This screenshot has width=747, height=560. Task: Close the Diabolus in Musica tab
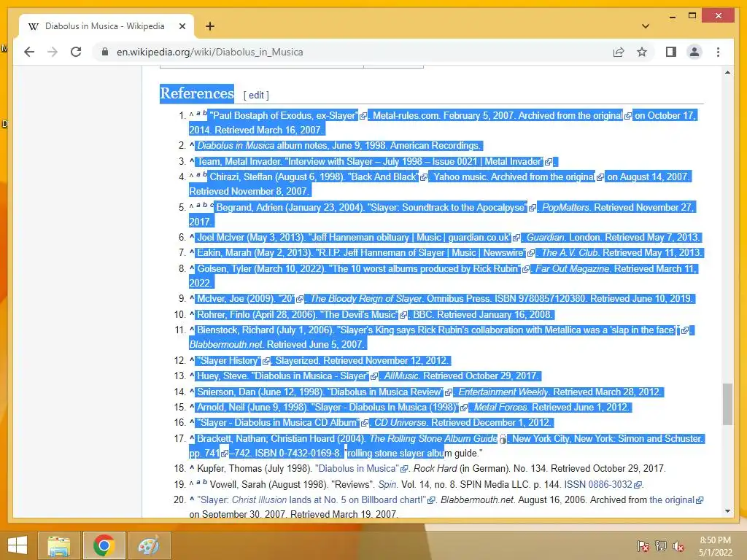[x=182, y=26]
